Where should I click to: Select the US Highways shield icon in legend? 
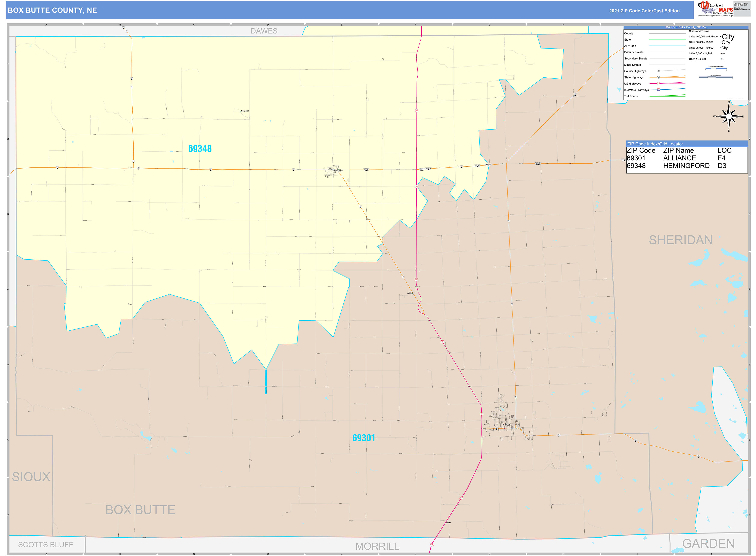click(x=659, y=83)
